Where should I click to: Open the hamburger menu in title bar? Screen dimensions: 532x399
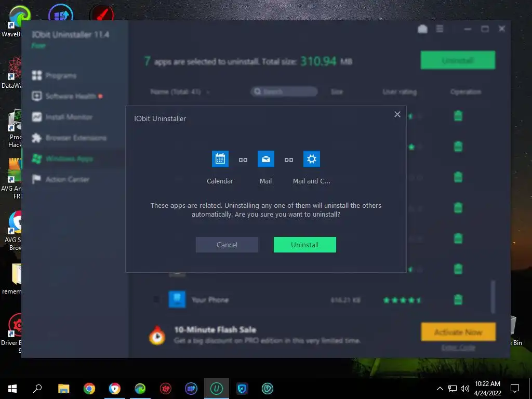[x=440, y=29]
